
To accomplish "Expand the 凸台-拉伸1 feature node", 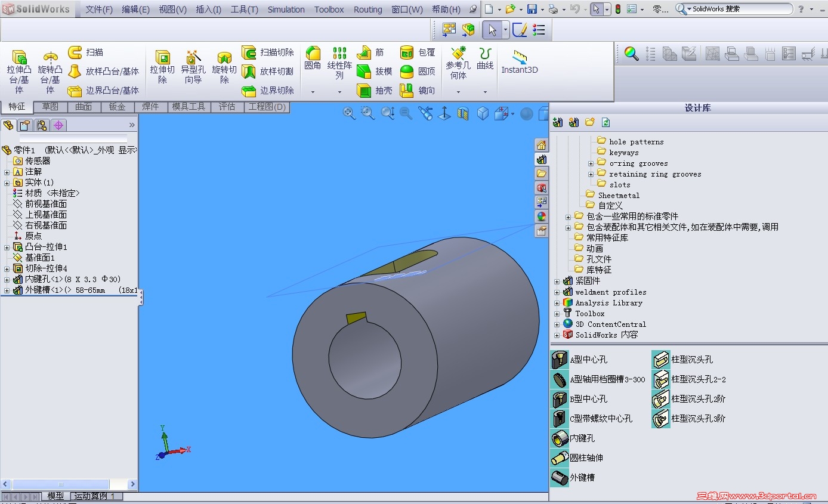I will [x=7, y=247].
